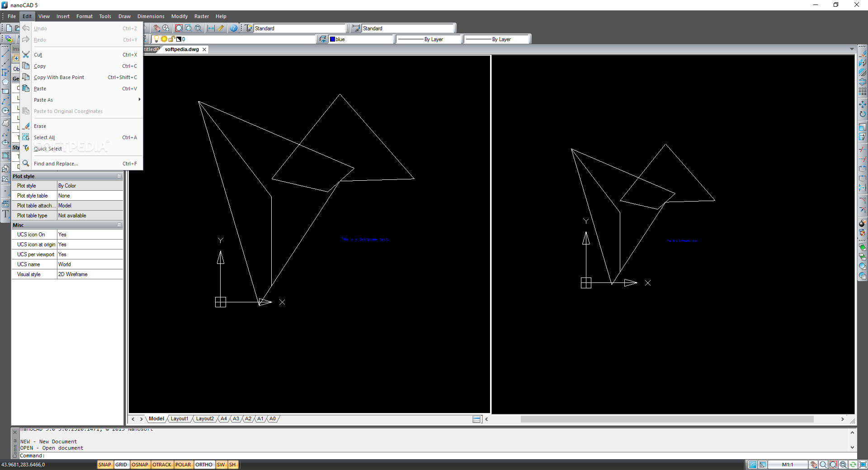868x470 pixels.
Task: Toggle GRID display in status bar
Action: coord(121,465)
